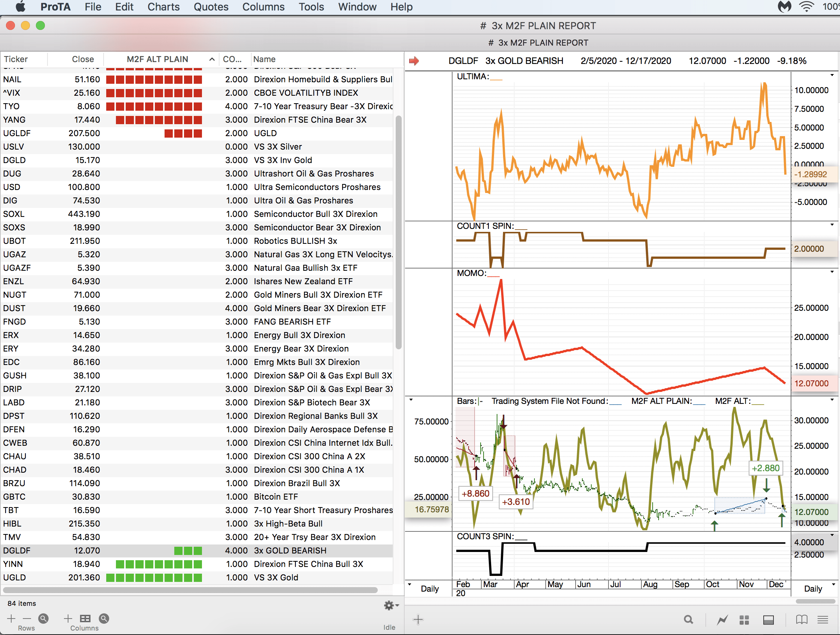Select the grid tiles view icon

coord(744,620)
